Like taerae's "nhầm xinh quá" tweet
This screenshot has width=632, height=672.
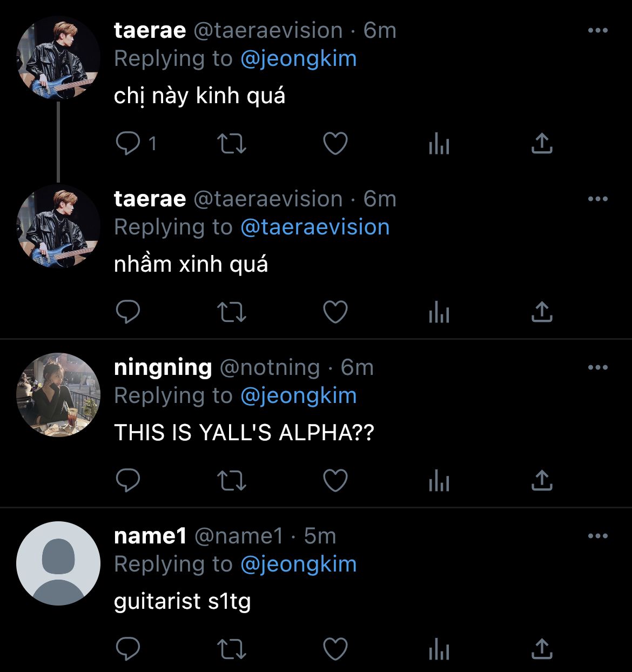pos(335,312)
